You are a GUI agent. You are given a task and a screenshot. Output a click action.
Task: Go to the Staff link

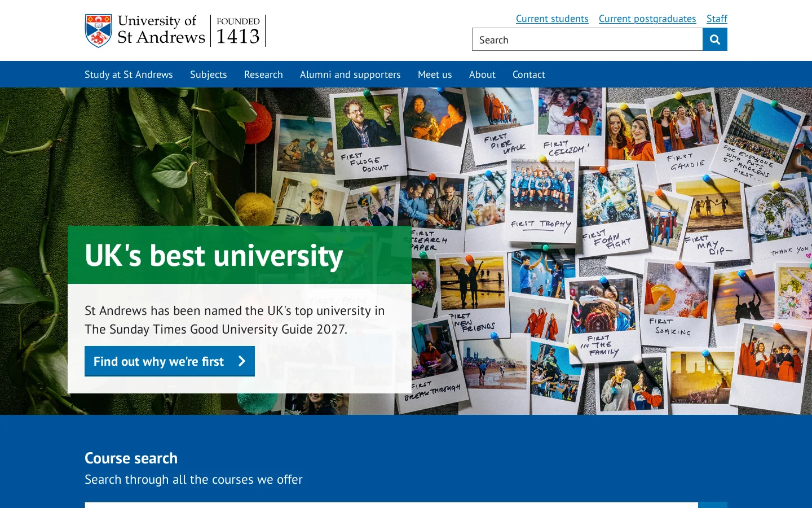pyautogui.click(x=717, y=19)
